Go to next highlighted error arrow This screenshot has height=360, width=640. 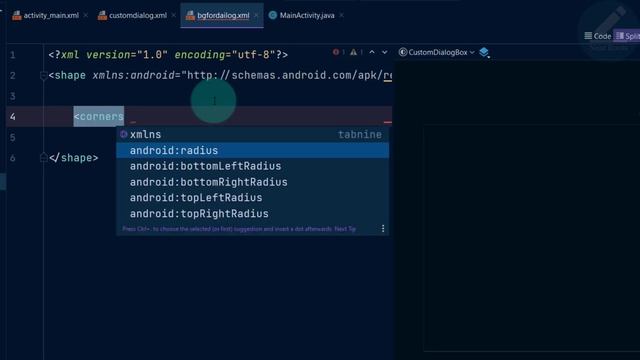[x=384, y=52]
